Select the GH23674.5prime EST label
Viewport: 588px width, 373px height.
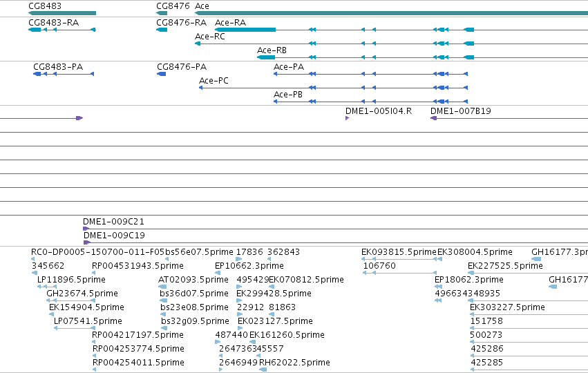(82, 294)
